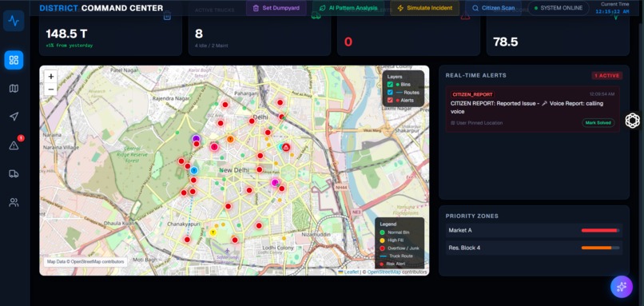Click the 1 ACTIVE alerts badge
This screenshot has width=644, height=306.
pyautogui.click(x=607, y=76)
